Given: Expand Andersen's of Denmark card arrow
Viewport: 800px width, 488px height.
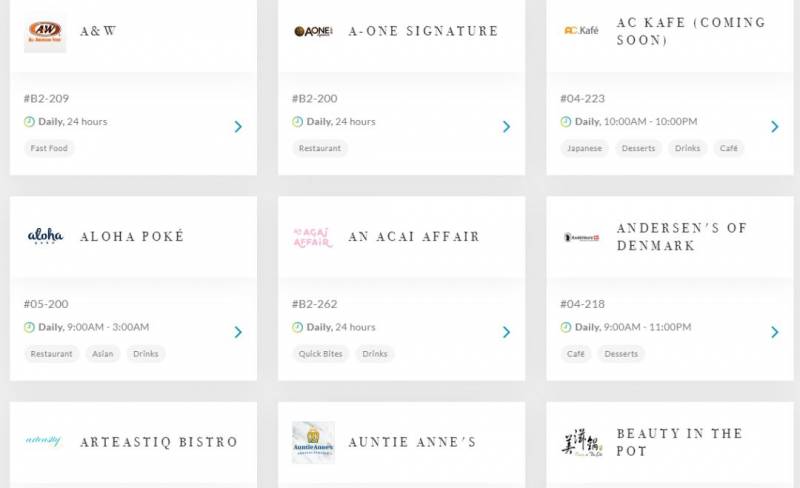Looking at the screenshot, I should pyautogui.click(x=774, y=332).
